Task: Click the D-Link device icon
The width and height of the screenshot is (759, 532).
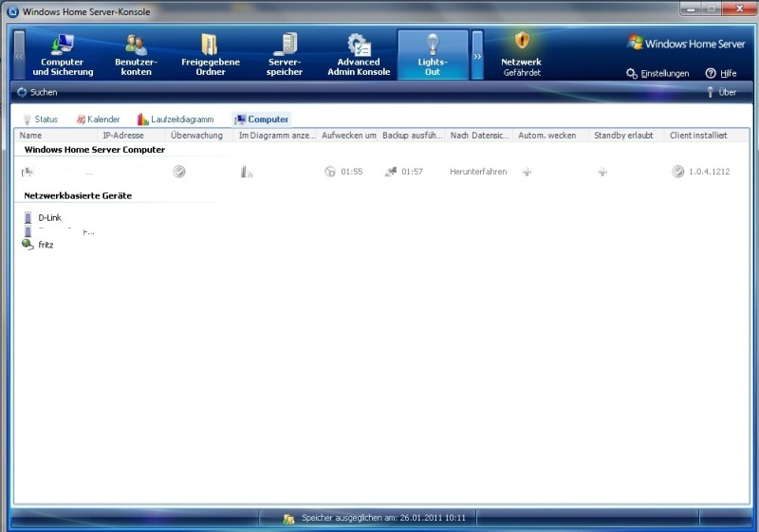Action: pyautogui.click(x=28, y=218)
